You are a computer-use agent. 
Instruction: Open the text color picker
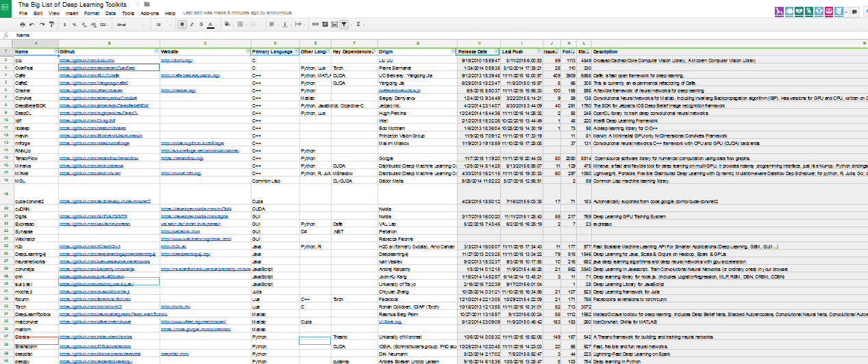[x=210, y=25]
